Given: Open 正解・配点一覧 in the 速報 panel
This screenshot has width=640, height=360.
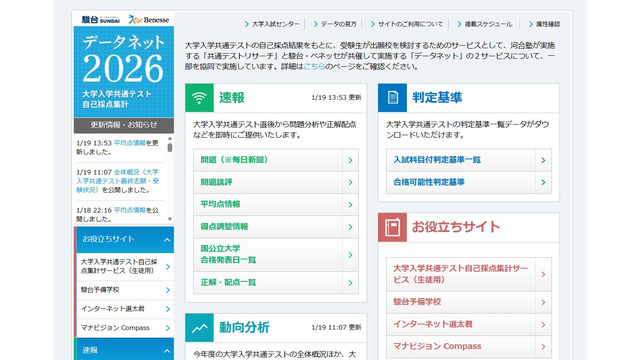Looking at the screenshot, I should 276,282.
